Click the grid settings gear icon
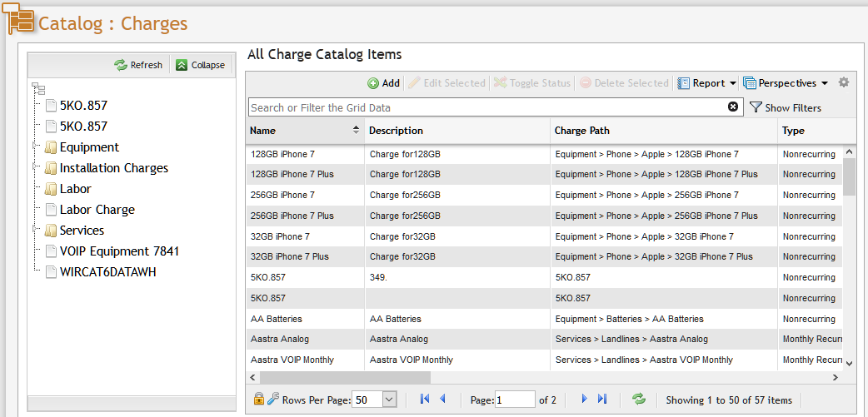The height and width of the screenshot is (417, 868). [x=843, y=82]
